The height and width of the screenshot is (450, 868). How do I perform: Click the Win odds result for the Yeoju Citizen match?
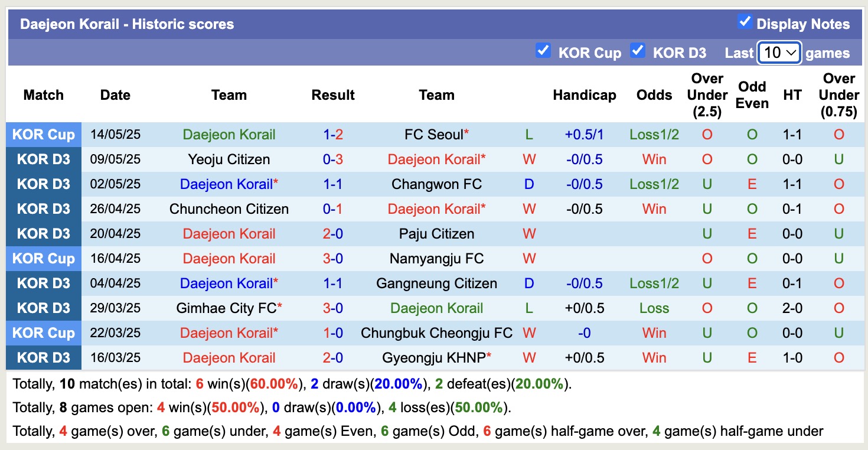[654, 159]
